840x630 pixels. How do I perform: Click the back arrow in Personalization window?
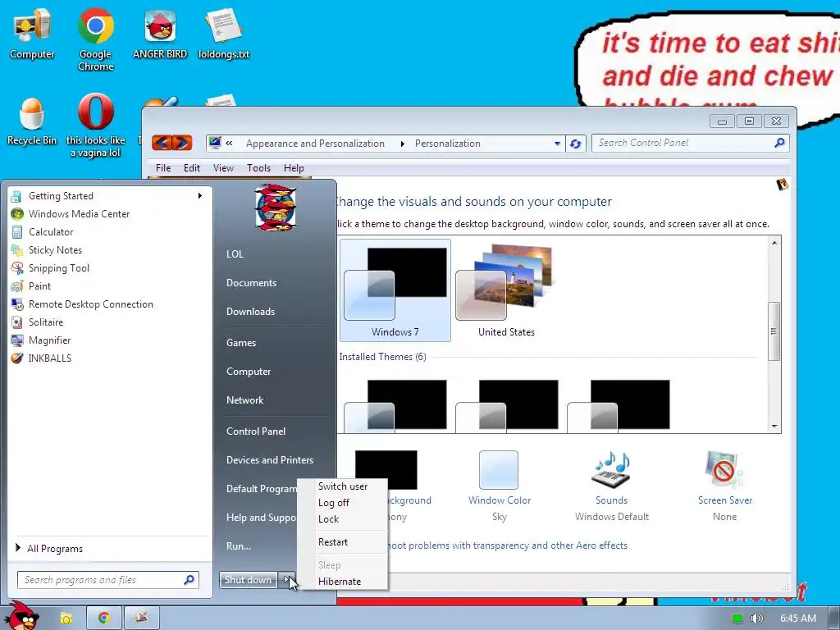point(162,143)
